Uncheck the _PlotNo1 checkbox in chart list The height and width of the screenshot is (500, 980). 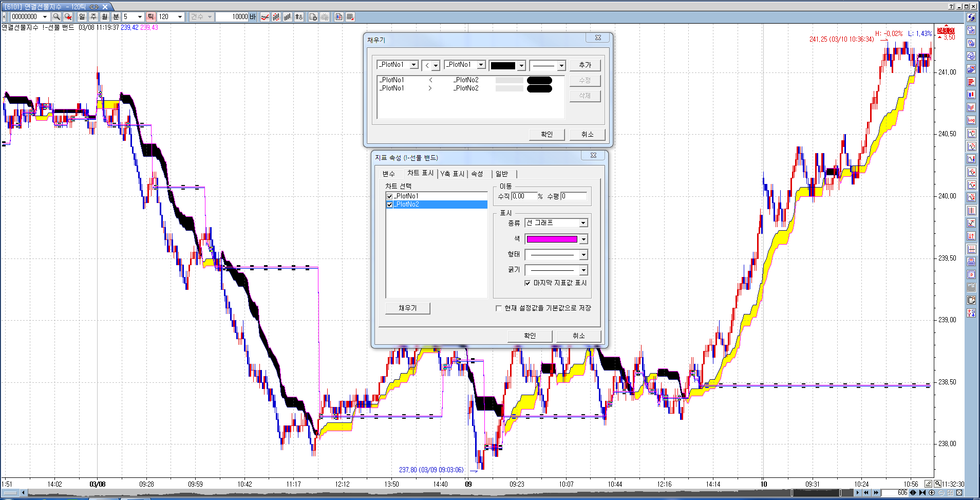(x=389, y=196)
